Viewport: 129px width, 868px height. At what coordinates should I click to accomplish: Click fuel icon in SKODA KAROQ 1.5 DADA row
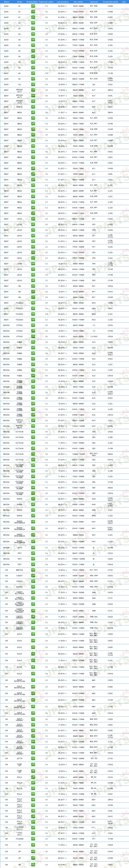point(33,426)
